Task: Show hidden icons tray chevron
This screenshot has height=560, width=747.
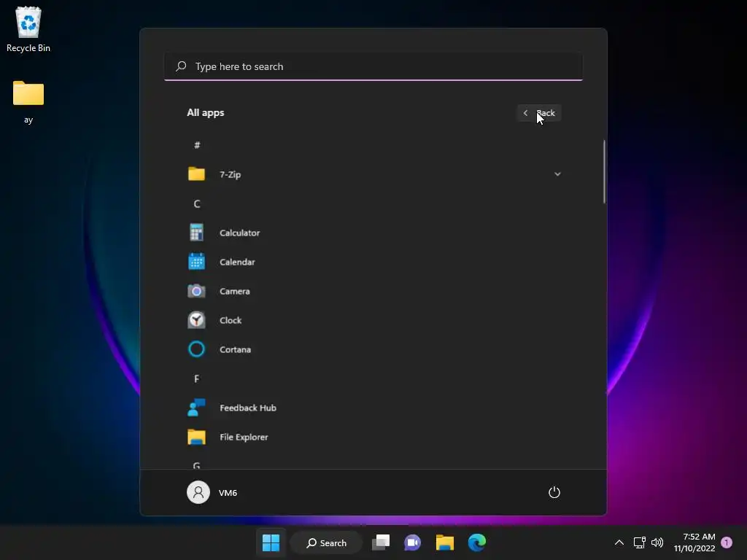Action: tap(619, 542)
